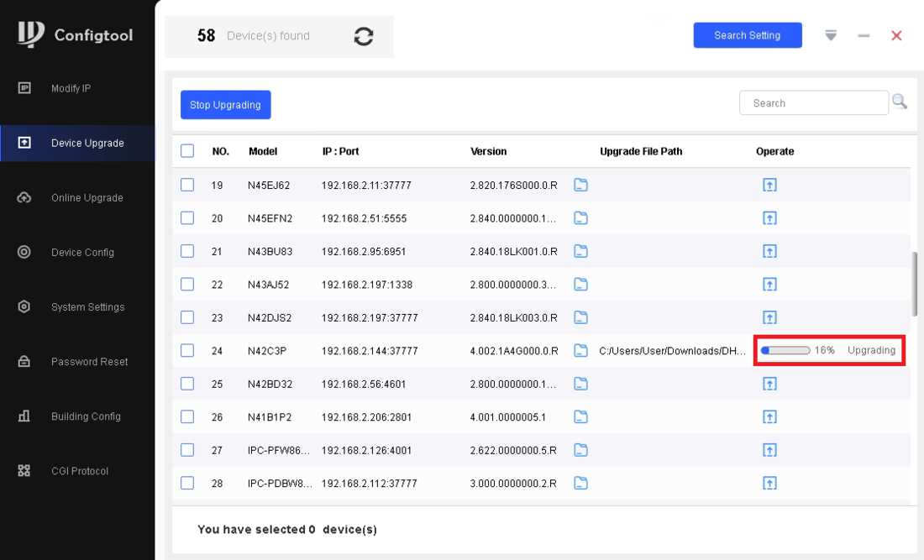Click into the Search input field
The width and height of the screenshot is (924, 560).
[x=813, y=103]
